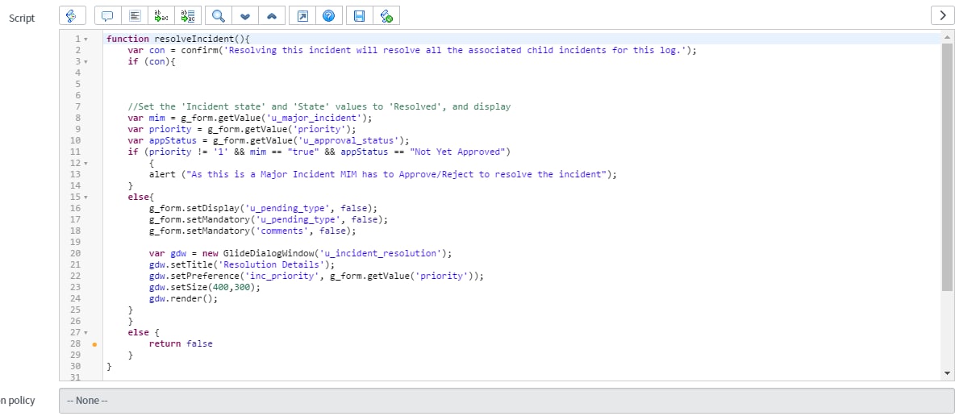Click the gdw.setPreference line
The image size is (980, 416).
pos(316,276)
